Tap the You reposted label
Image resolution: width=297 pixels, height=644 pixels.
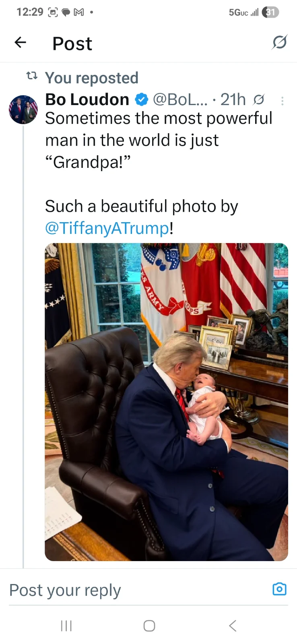[92, 78]
